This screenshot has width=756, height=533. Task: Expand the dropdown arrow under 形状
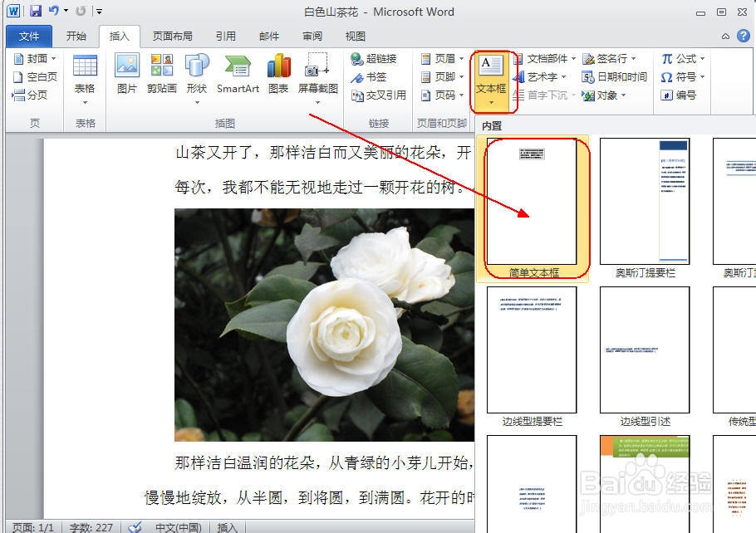[197, 102]
